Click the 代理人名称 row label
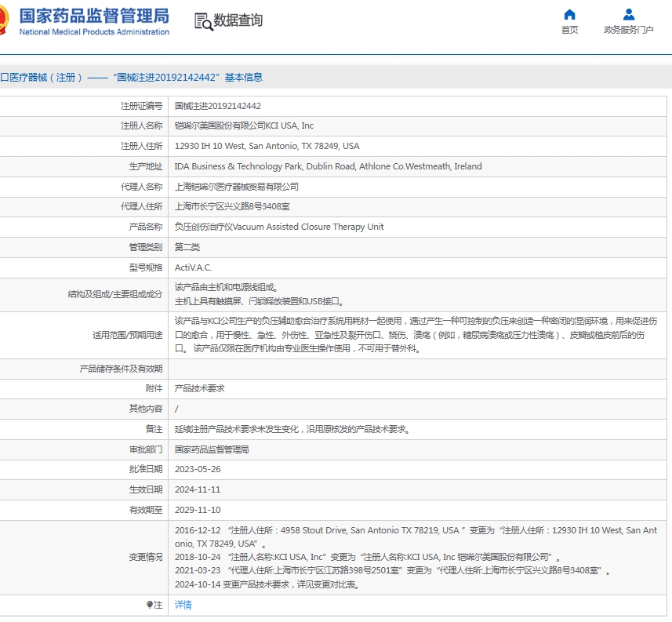Image resolution: width=672 pixels, height=622 pixels. click(x=141, y=187)
